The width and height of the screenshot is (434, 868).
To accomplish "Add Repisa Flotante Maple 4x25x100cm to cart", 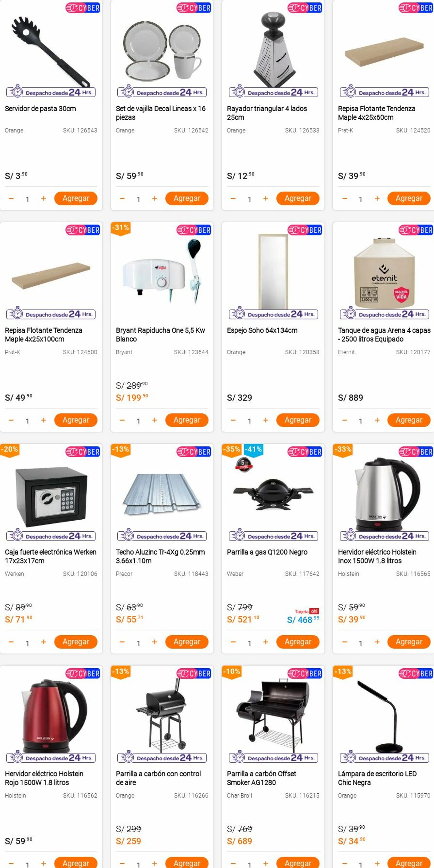I will pyautogui.click(x=76, y=420).
